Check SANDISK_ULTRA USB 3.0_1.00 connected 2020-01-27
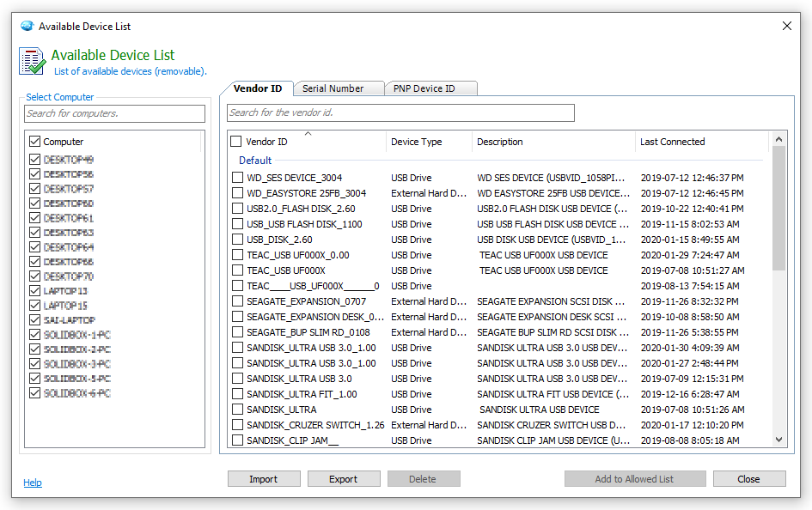The width and height of the screenshot is (812, 510). tap(238, 363)
